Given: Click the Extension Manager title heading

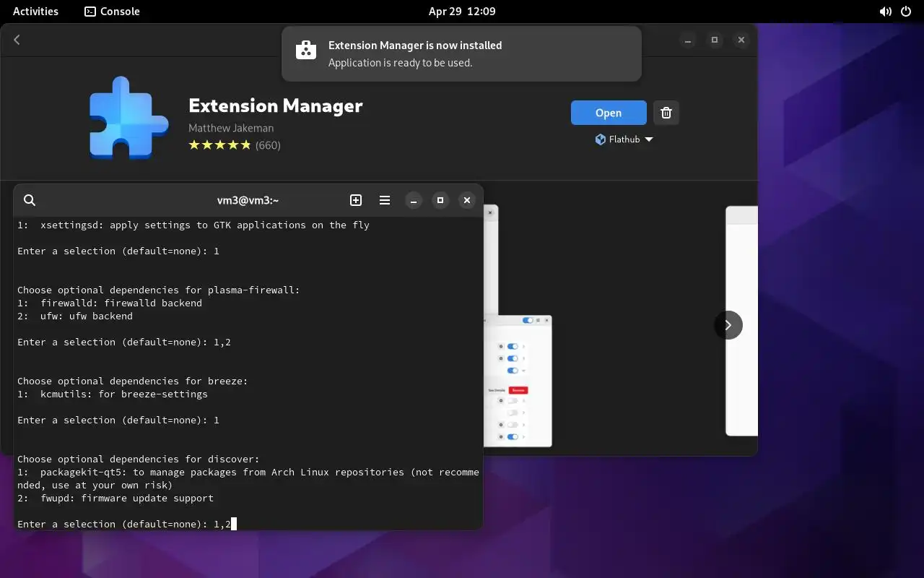Looking at the screenshot, I should click(x=276, y=105).
